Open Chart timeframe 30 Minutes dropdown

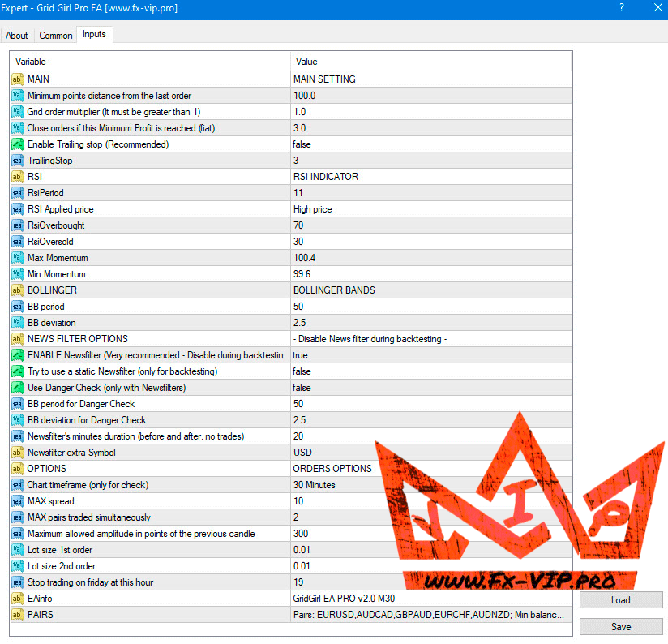(x=430, y=485)
